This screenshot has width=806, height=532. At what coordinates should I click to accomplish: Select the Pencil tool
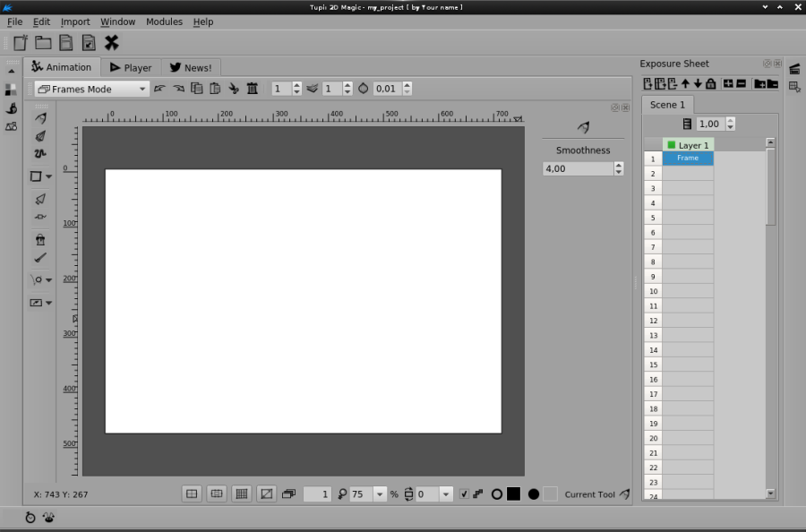tap(39, 116)
